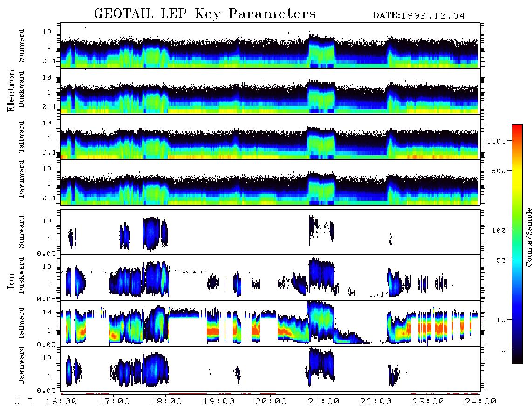Select the Electron Sunward spectrogram panel
532x410 pixels.
click(x=270, y=46)
